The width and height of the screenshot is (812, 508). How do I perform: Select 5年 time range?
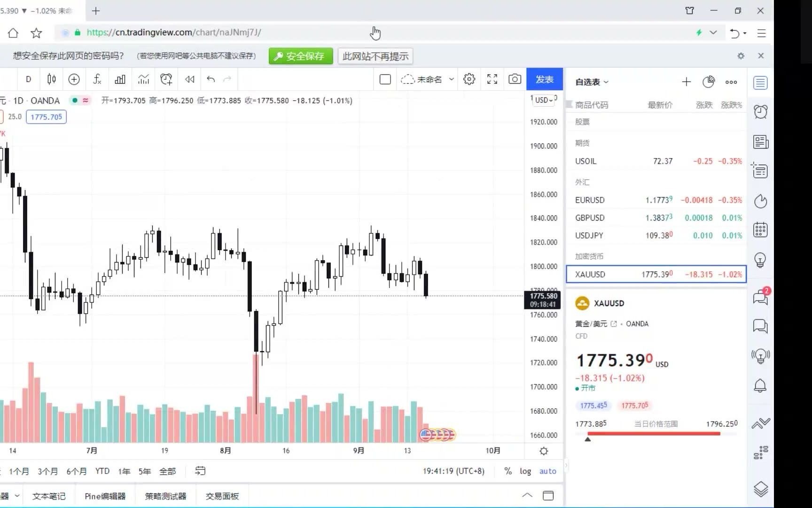(x=145, y=471)
